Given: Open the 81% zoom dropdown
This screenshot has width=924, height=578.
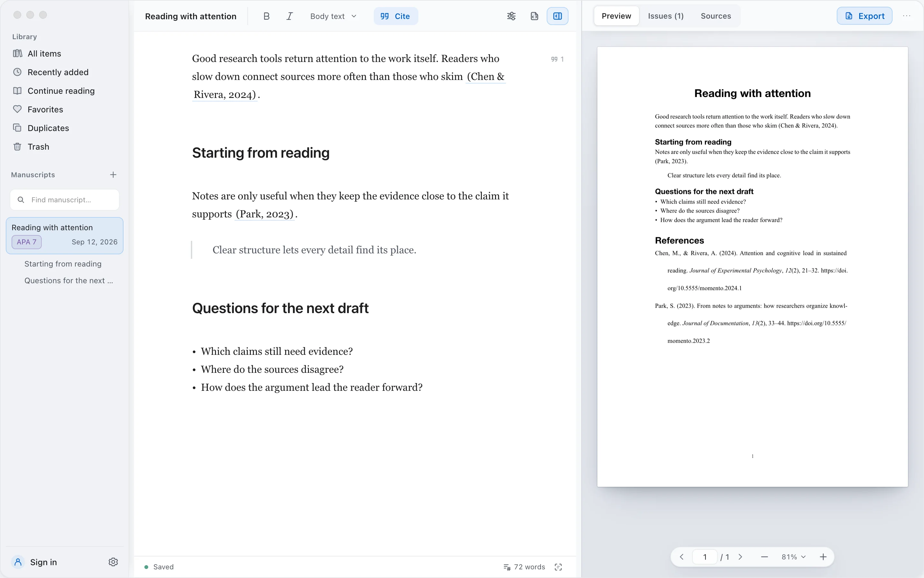Looking at the screenshot, I should tap(793, 557).
